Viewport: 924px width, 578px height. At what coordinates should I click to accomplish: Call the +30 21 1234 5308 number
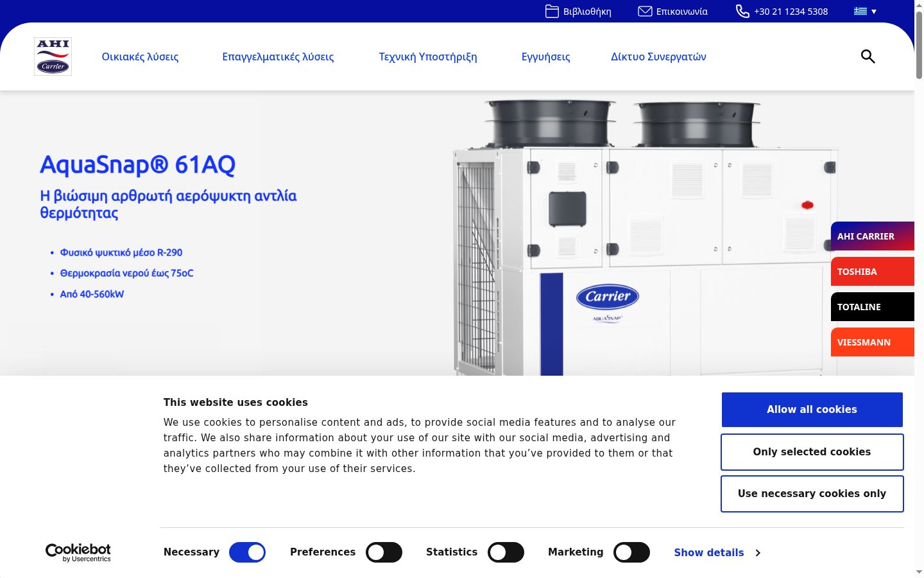791,12
